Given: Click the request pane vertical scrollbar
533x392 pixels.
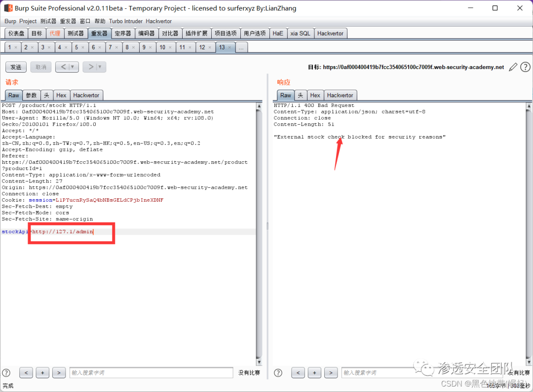Looking at the screenshot, I should click(x=259, y=233).
